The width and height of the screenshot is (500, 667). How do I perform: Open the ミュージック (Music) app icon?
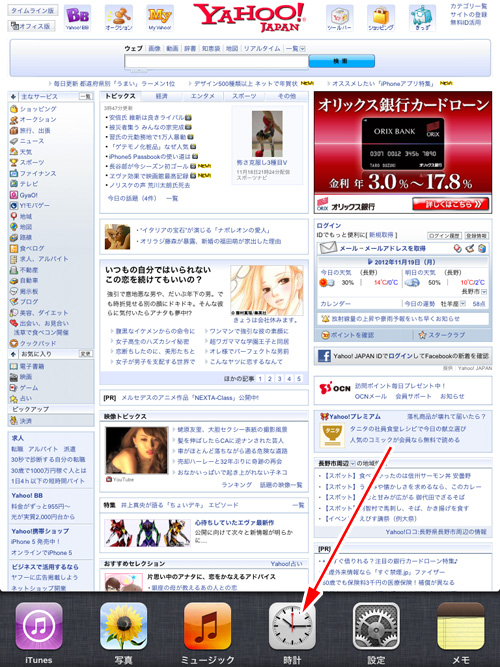point(208,625)
